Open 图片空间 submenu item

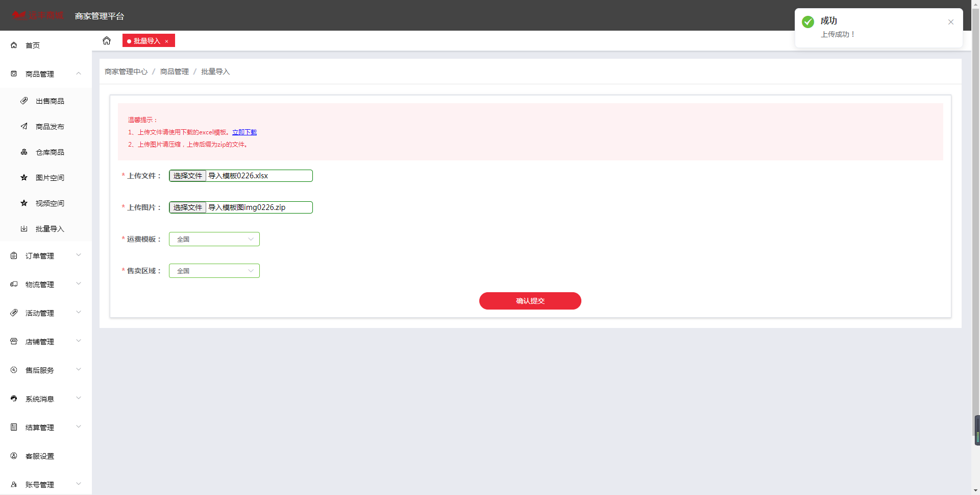pyautogui.click(x=46, y=177)
